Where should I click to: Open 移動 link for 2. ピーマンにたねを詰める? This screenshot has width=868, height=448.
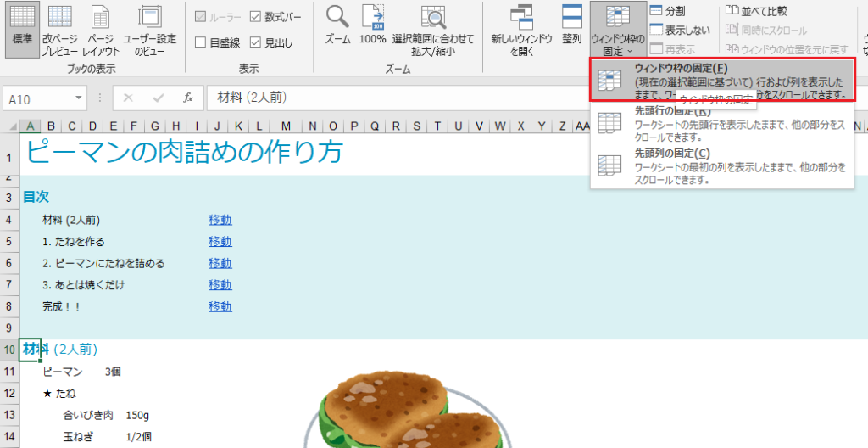click(x=220, y=263)
